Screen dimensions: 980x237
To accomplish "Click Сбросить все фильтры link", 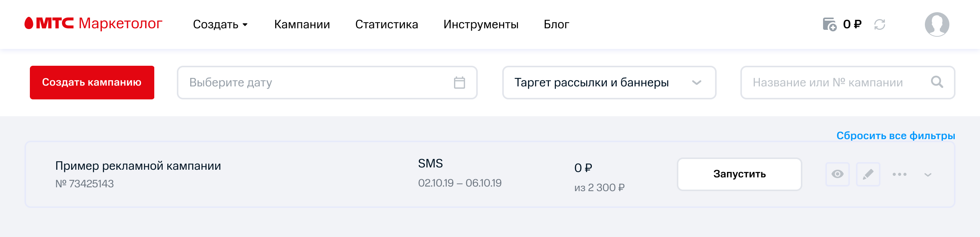I will (x=895, y=136).
